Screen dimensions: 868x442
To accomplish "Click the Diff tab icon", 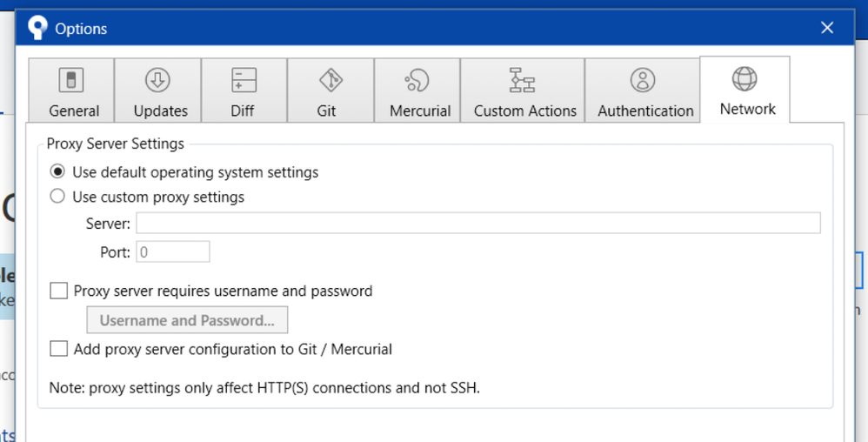I will (244, 81).
